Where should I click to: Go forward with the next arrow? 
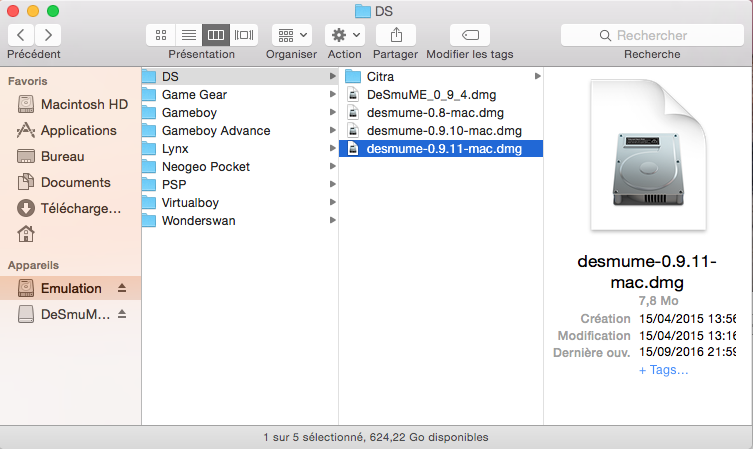click(x=48, y=35)
